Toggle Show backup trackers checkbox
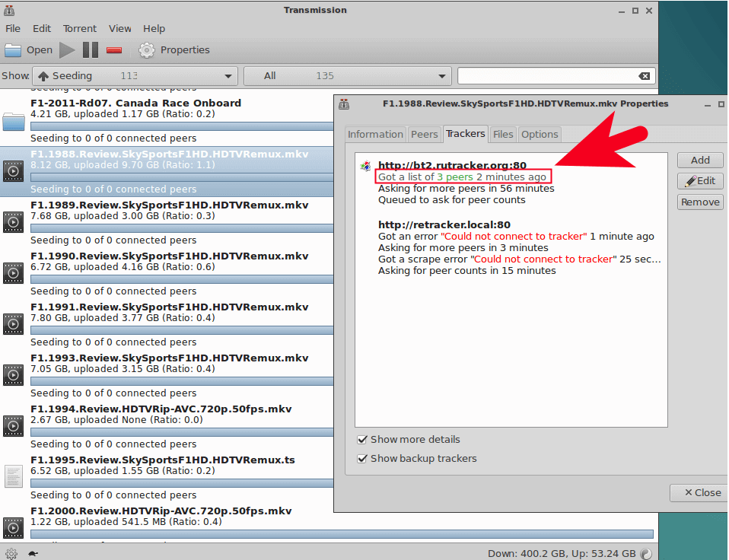 pyautogui.click(x=362, y=459)
